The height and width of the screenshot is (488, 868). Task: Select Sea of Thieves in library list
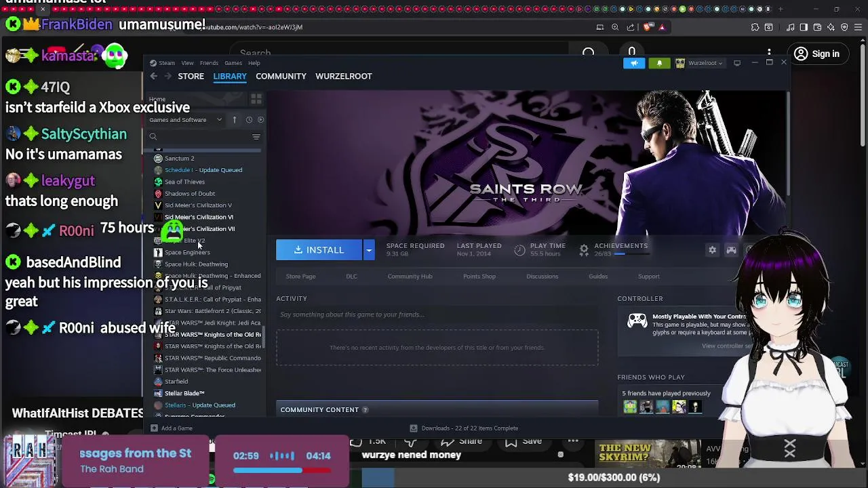(x=184, y=182)
